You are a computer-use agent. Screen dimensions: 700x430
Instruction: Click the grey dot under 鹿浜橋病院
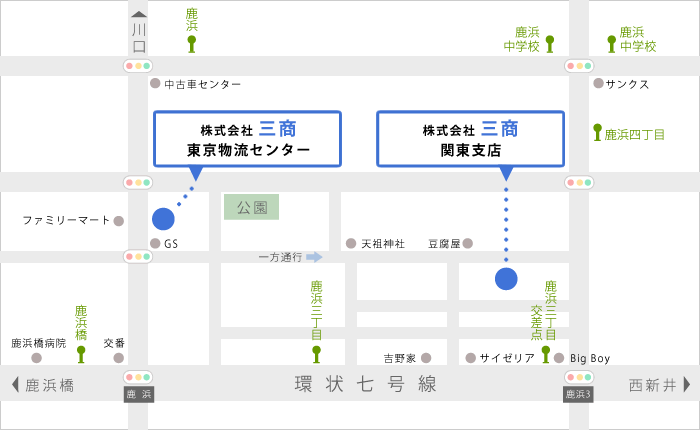click(37, 358)
